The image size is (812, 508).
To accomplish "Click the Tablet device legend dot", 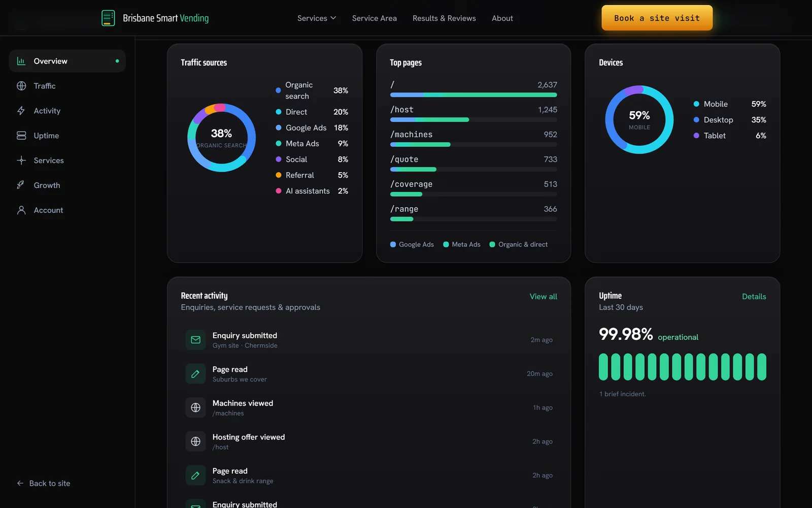I will pos(696,136).
